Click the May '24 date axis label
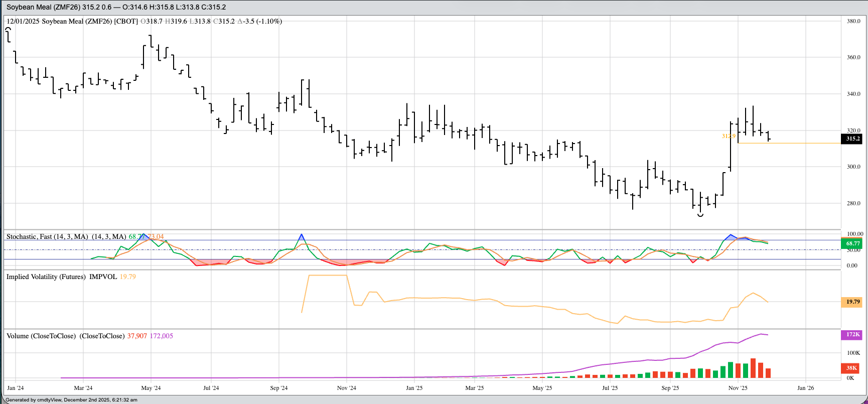Screen dimensions: 868x404 151,388
